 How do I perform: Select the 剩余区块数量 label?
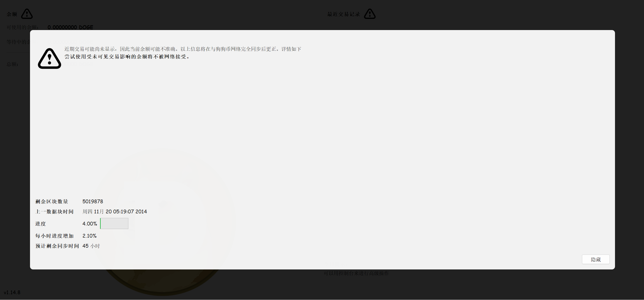tap(52, 202)
